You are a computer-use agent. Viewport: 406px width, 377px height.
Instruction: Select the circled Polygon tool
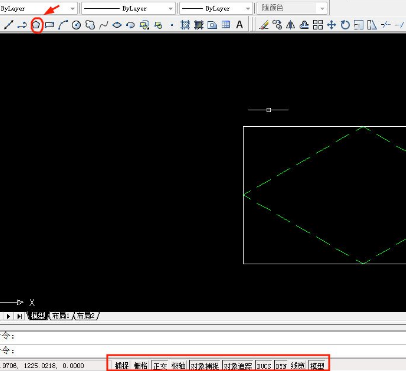pyautogui.click(x=36, y=25)
